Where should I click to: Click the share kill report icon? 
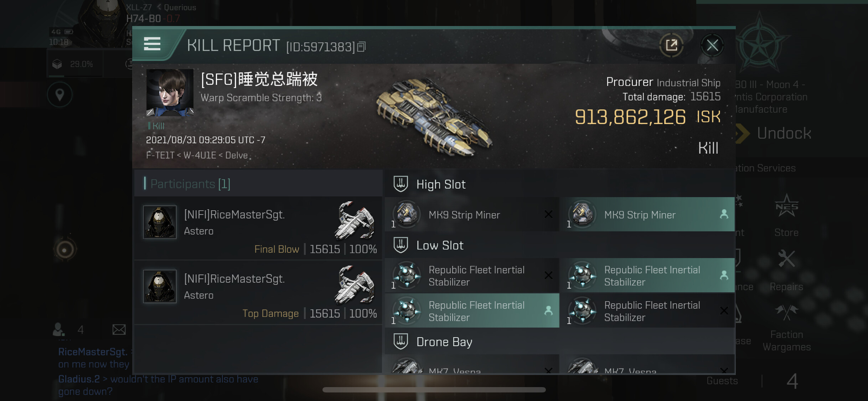coord(671,45)
